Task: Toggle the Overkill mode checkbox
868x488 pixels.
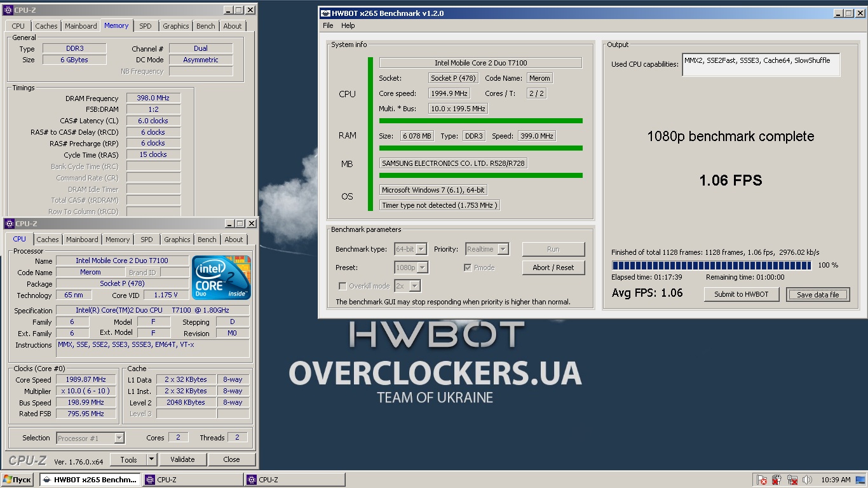Action: point(342,286)
